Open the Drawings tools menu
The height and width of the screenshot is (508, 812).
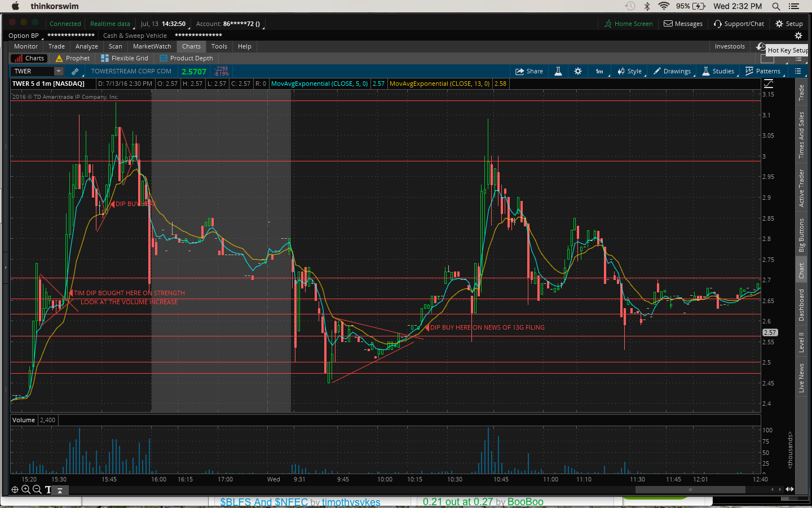pyautogui.click(x=672, y=71)
